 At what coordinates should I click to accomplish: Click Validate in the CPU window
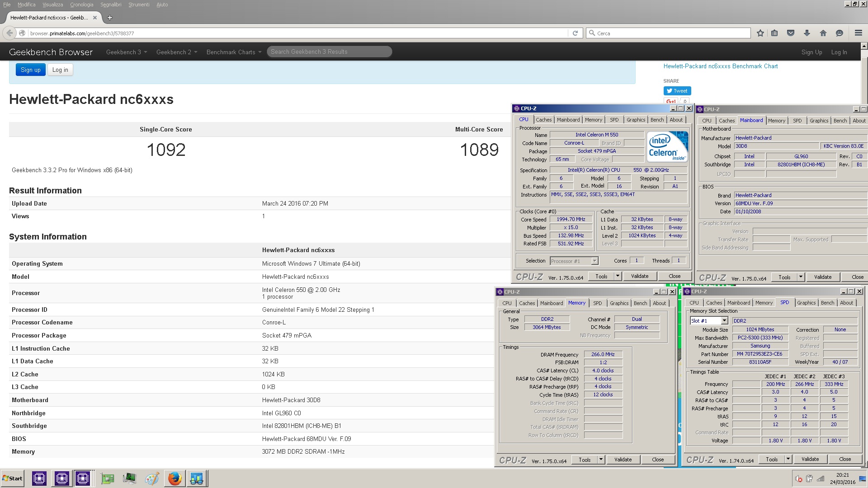(x=640, y=276)
